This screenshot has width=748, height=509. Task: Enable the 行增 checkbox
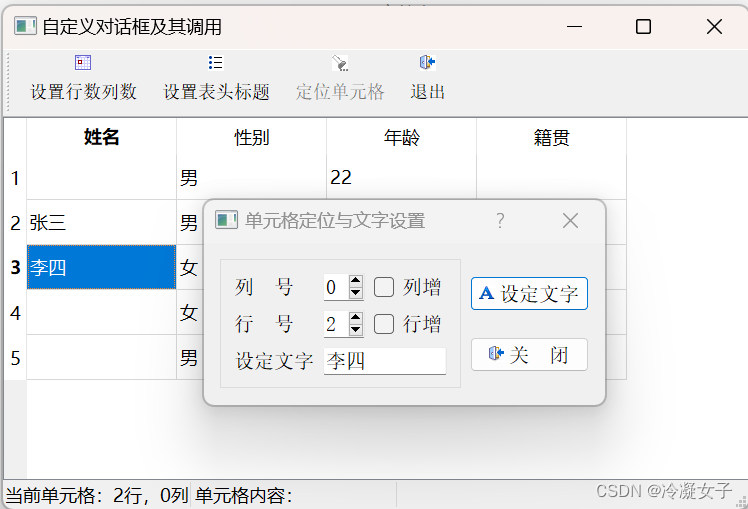pyautogui.click(x=384, y=324)
